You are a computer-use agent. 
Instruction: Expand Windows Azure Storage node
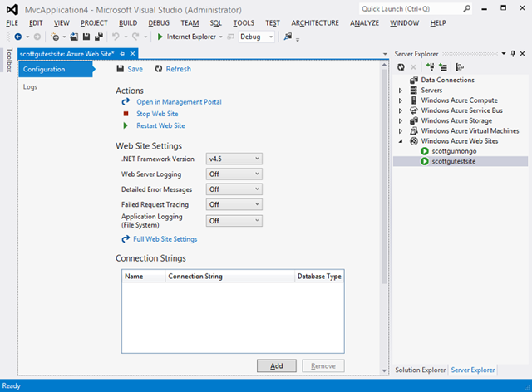pos(401,120)
